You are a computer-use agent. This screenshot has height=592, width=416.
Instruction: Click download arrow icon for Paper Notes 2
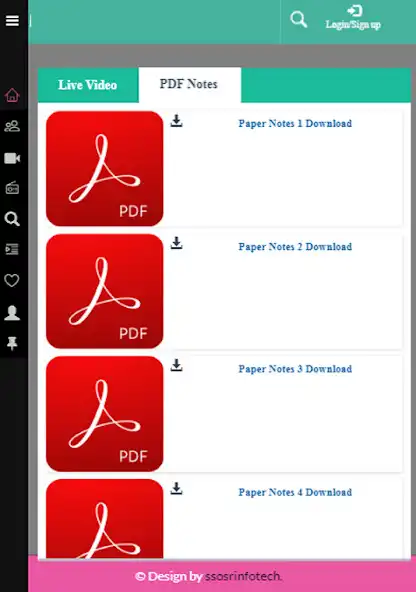tap(176, 243)
